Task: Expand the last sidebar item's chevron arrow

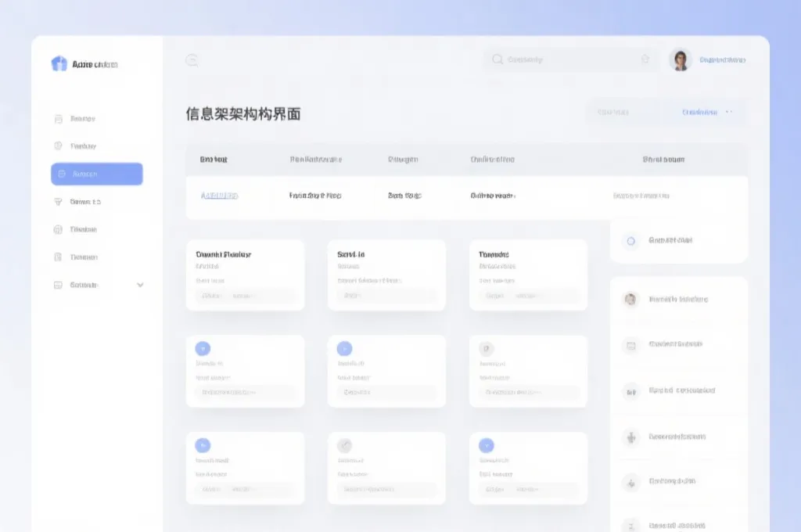Action: [140, 285]
